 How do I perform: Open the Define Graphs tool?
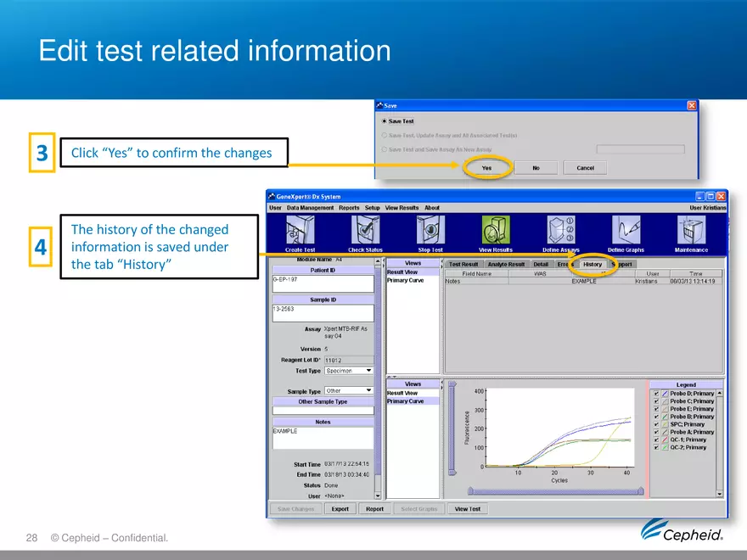click(x=626, y=230)
